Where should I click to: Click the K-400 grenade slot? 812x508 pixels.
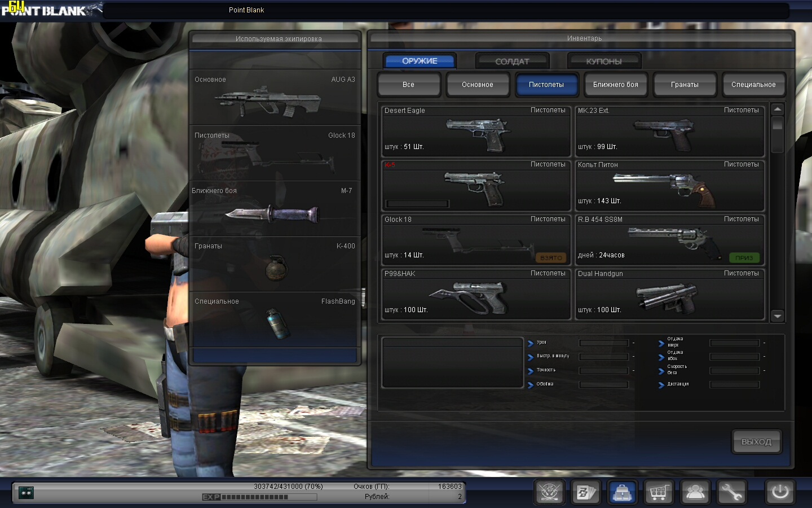click(275, 264)
